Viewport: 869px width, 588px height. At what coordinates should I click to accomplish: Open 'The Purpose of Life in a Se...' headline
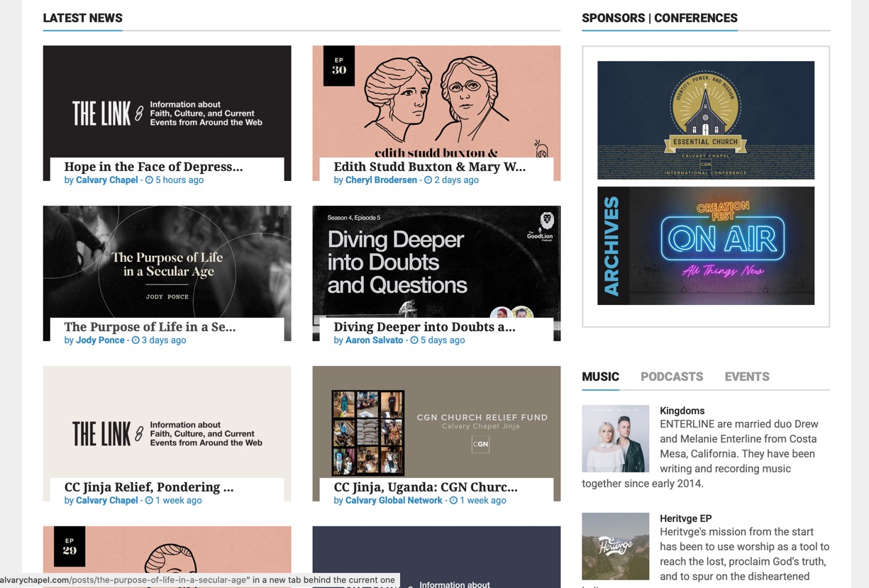(x=150, y=327)
